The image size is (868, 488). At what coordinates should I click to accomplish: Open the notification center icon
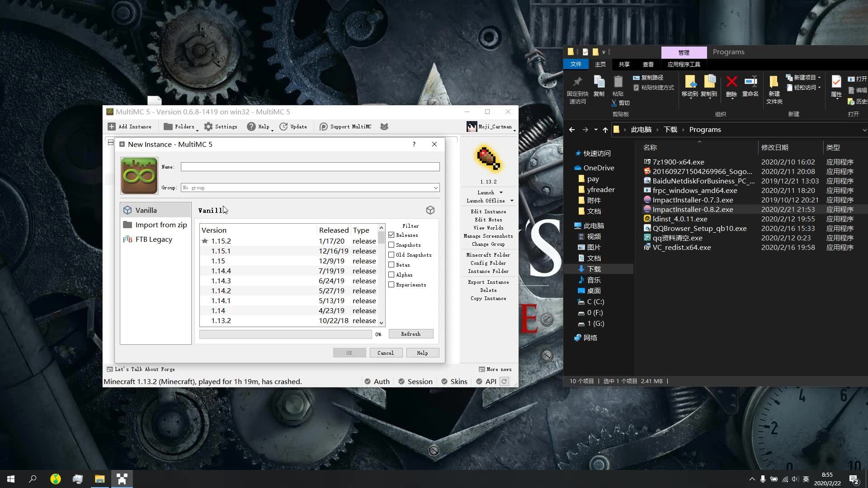854,479
